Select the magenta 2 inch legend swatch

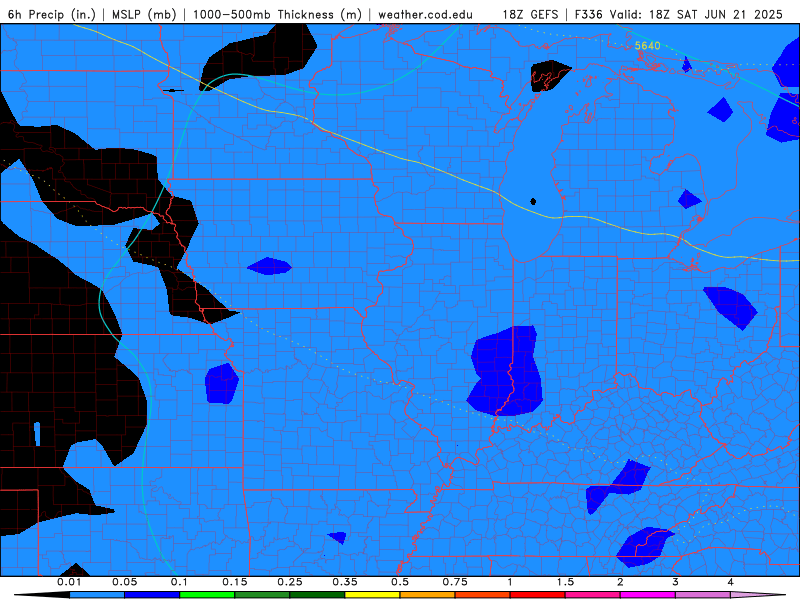[x=648, y=595]
